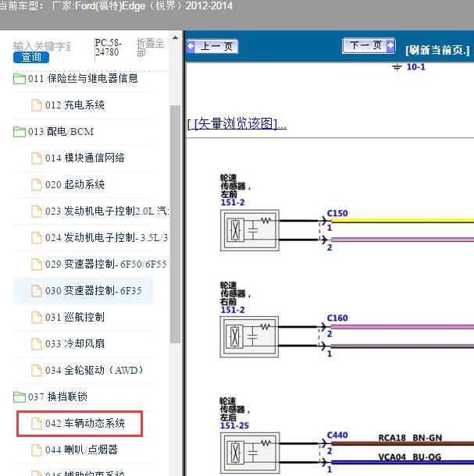Click wire label RCA18 BN-GN
Viewport: 474px width, 476px height.
coord(410,438)
